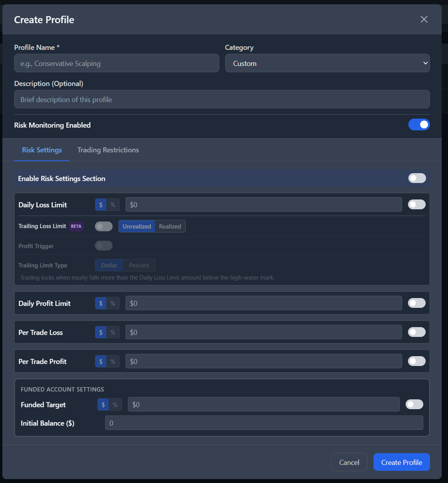Enable the Risk Settings Section switch
Image resolution: width=448 pixels, height=483 pixels.
417,178
